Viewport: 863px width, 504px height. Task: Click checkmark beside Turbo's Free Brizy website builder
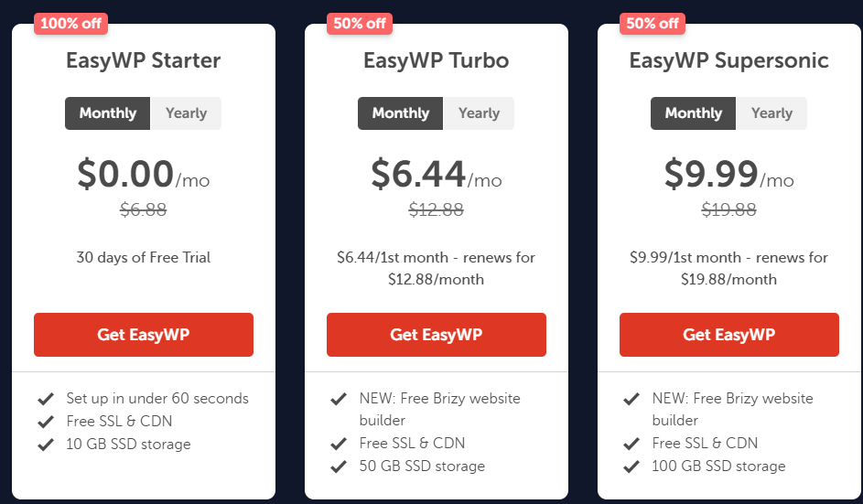pyautogui.click(x=338, y=399)
